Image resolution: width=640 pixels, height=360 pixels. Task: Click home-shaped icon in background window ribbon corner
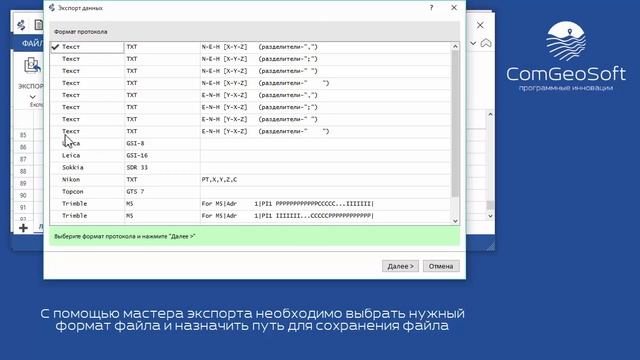[x=486, y=43]
